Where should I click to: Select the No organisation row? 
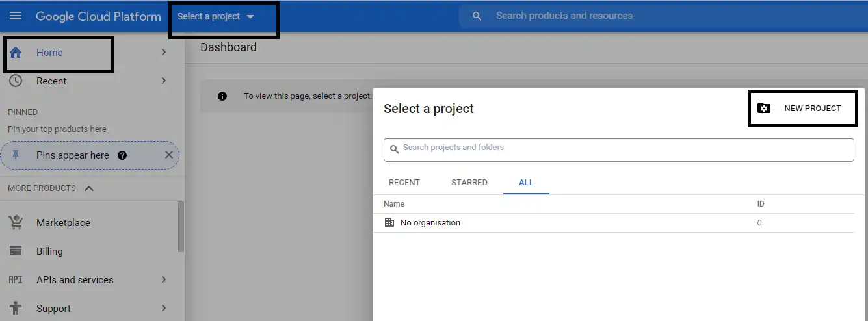coord(618,223)
